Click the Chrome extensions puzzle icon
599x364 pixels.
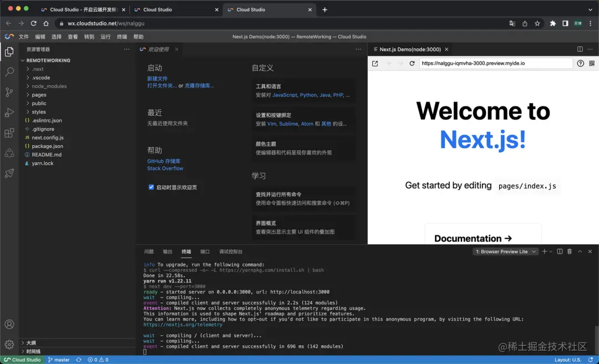tap(552, 23)
